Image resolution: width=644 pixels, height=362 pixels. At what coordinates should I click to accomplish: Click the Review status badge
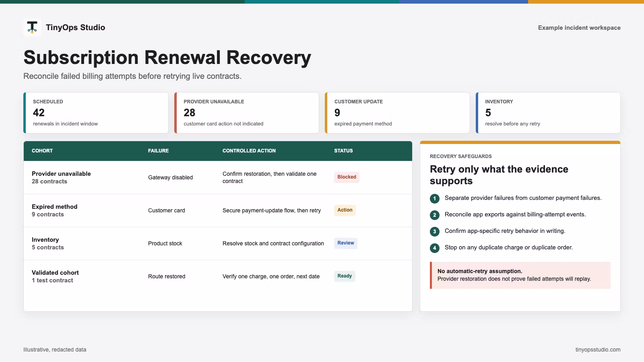tap(346, 243)
